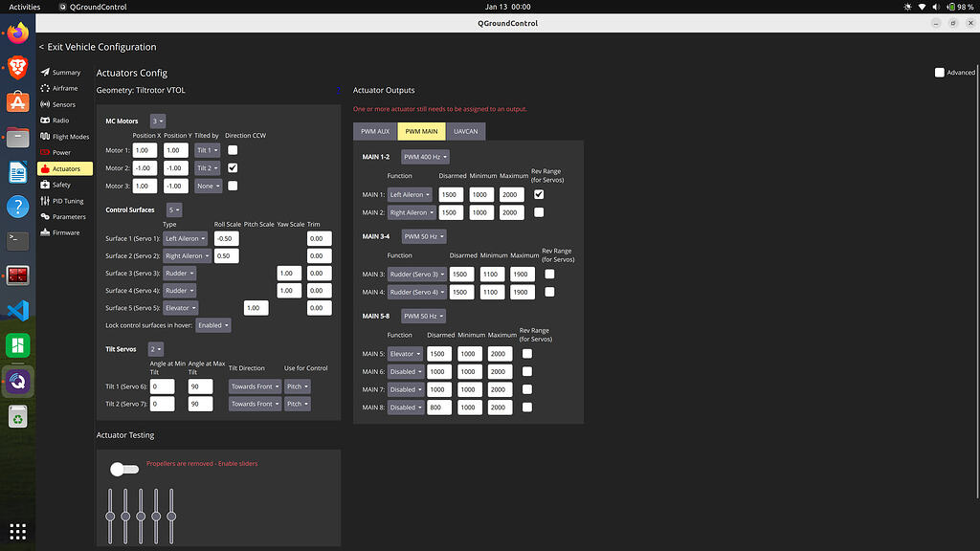Open the Summary page icon
This screenshot has width=980, height=551.
coord(45,72)
